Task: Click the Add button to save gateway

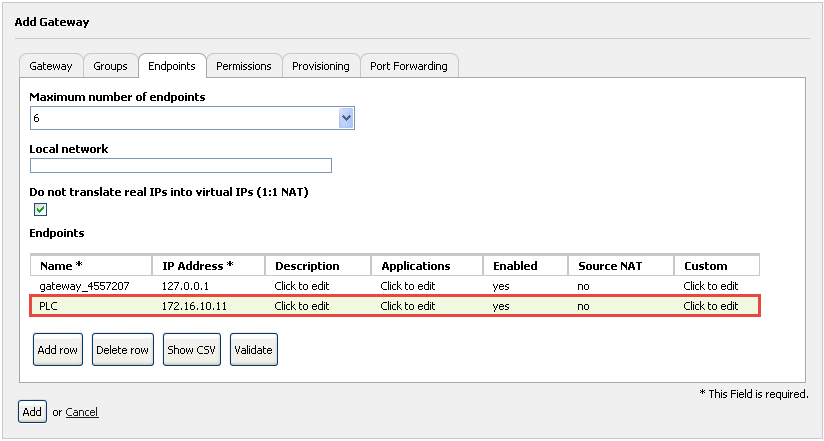Action: pos(32,412)
